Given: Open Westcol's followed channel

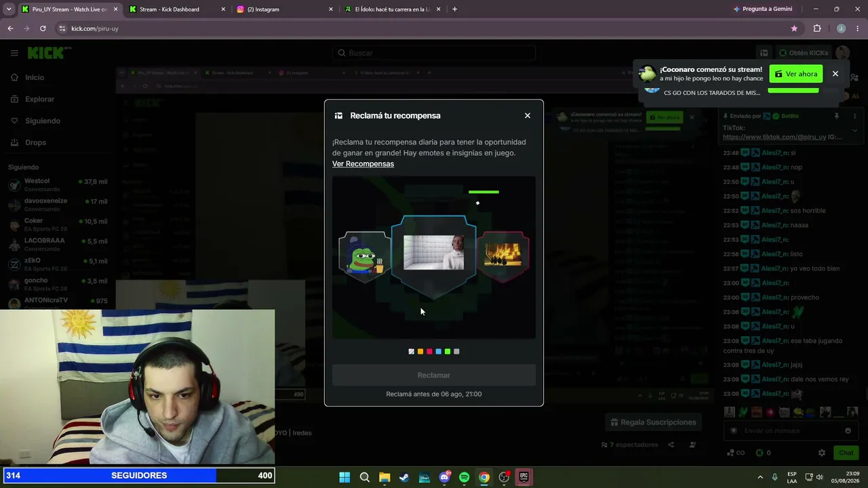Looking at the screenshot, I should (58, 185).
